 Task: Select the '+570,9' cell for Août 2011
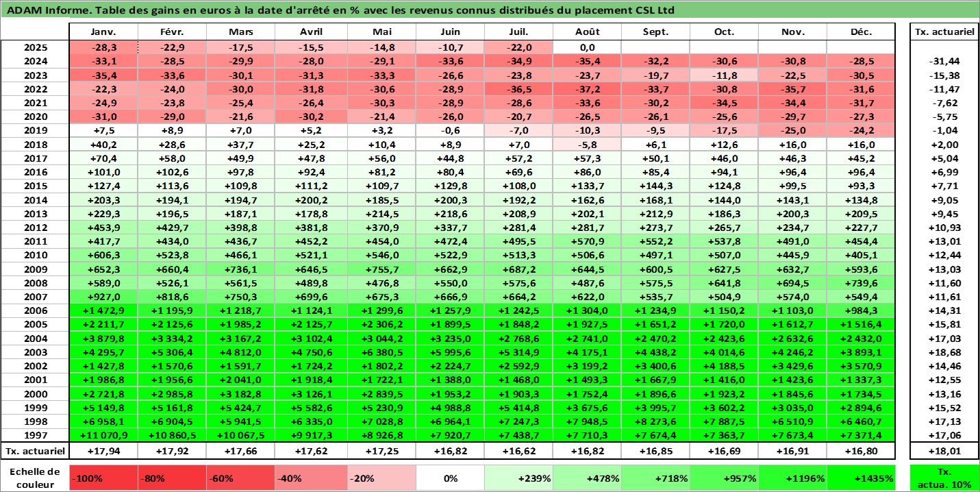tap(588, 241)
